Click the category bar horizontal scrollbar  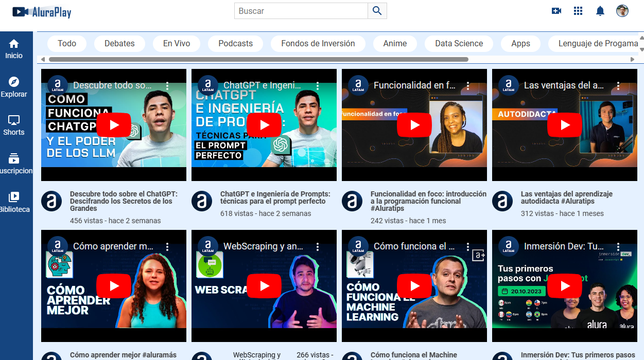(258, 60)
